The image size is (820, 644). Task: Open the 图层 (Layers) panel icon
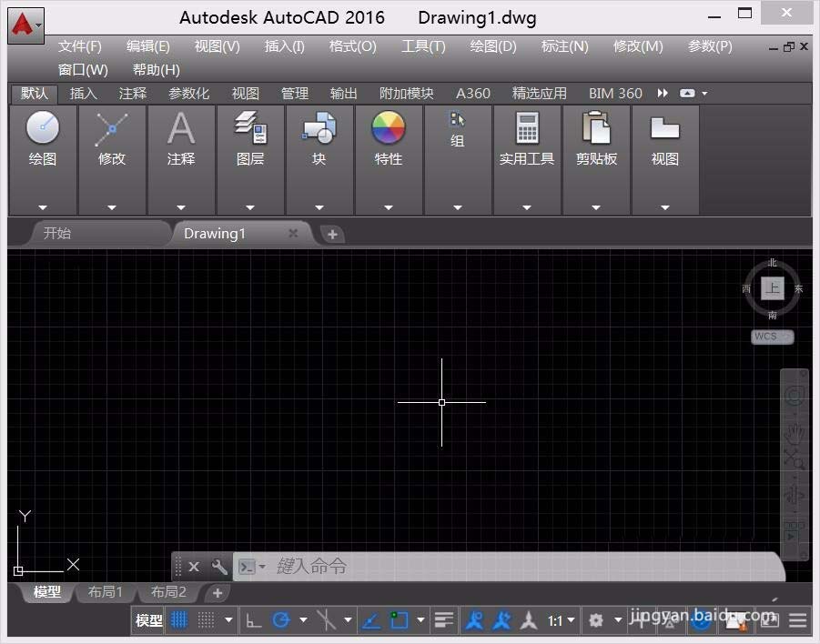click(249, 128)
